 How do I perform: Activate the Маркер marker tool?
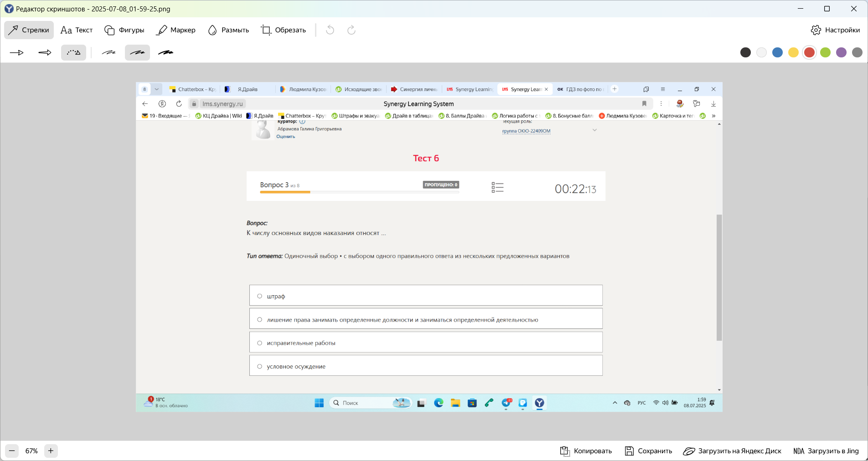click(x=176, y=30)
